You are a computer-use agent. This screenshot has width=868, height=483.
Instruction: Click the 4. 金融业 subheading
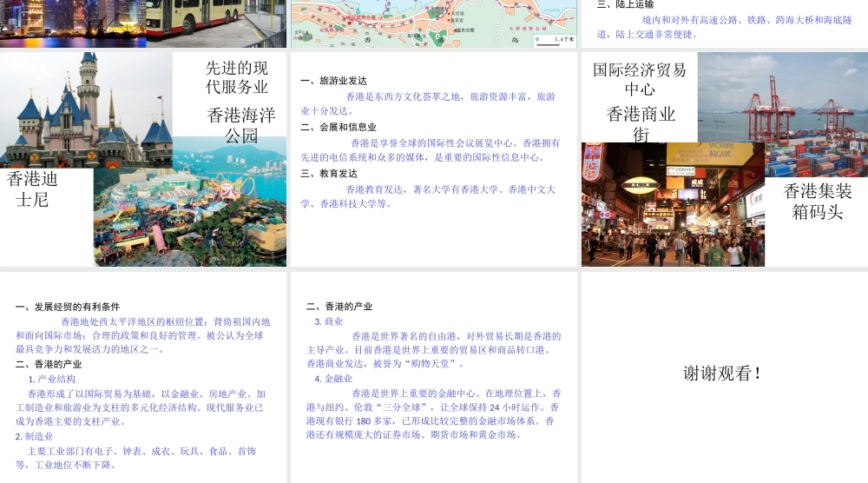pos(333,379)
